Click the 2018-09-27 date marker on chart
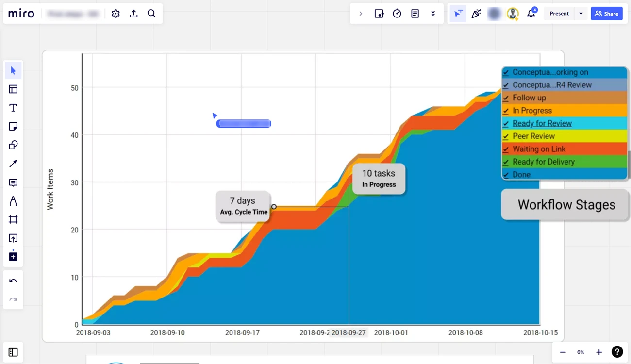 tap(349, 333)
